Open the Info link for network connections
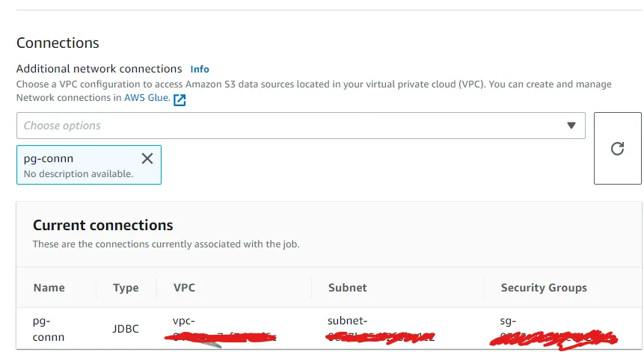Image resolution: width=644 pixels, height=352 pixels. (x=200, y=69)
